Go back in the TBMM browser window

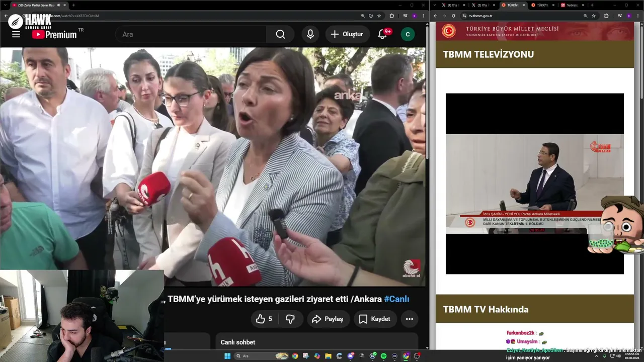[x=436, y=16]
